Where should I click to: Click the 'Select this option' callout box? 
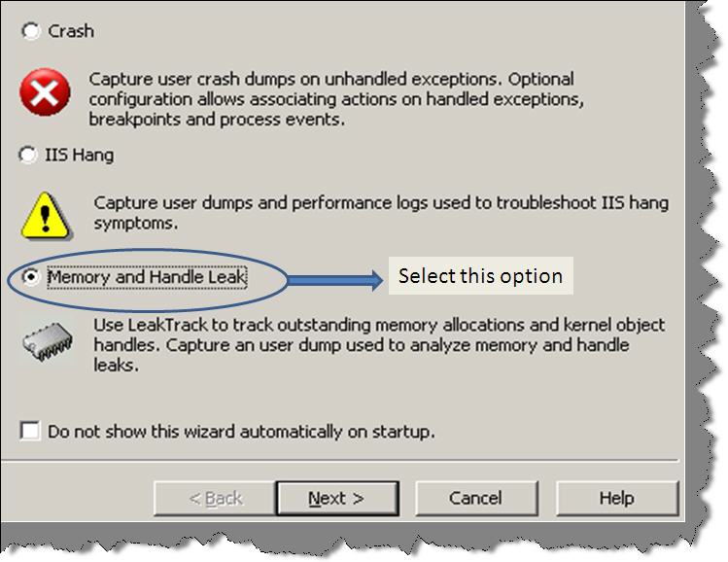point(480,276)
